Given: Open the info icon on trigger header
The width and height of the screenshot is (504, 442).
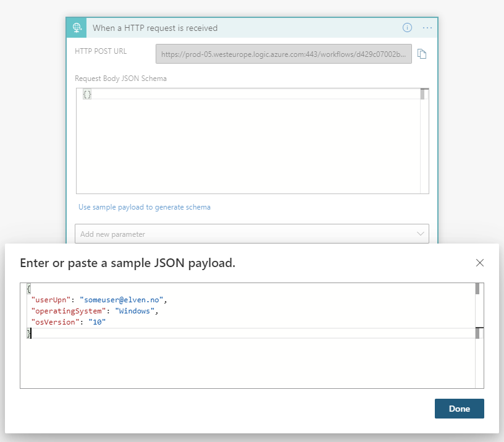Looking at the screenshot, I should coord(407,28).
